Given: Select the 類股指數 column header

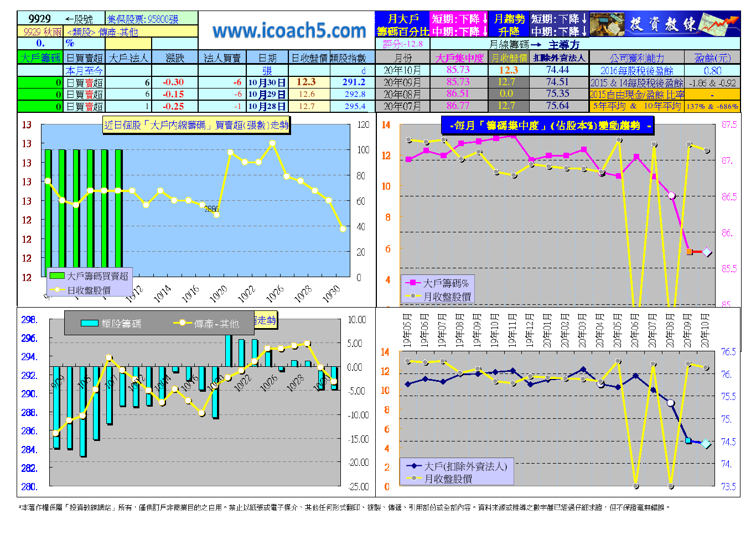Looking at the screenshot, I should coord(349,58).
